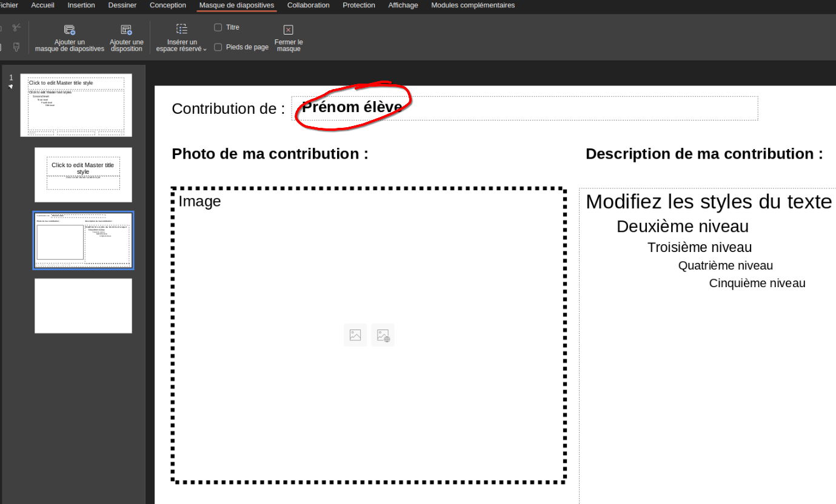Viewport: 836px width, 504px height.
Task: Click the format painter brush icon
Action: pos(16,47)
